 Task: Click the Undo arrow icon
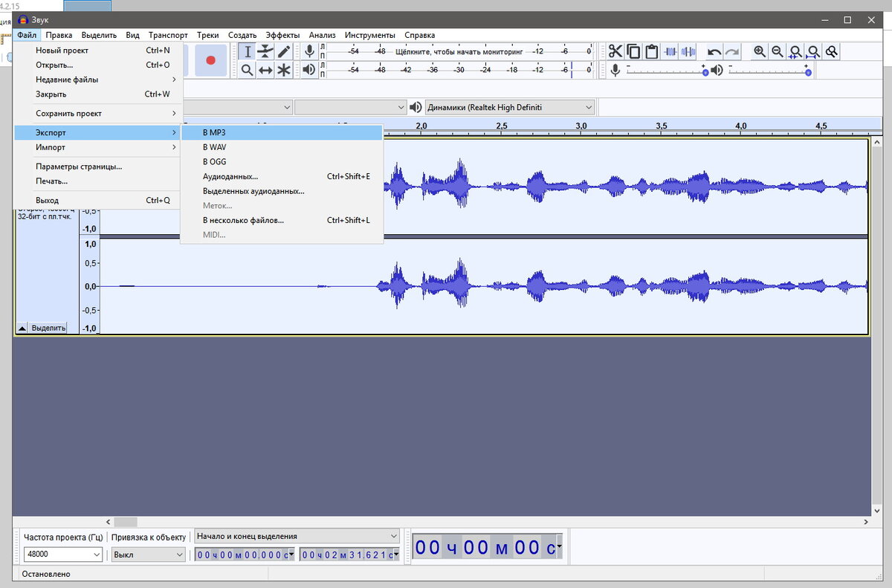(714, 51)
